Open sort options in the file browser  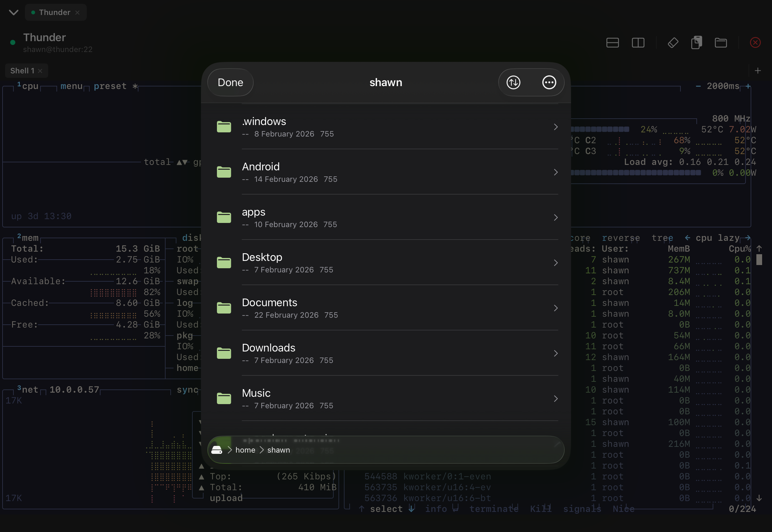(513, 82)
